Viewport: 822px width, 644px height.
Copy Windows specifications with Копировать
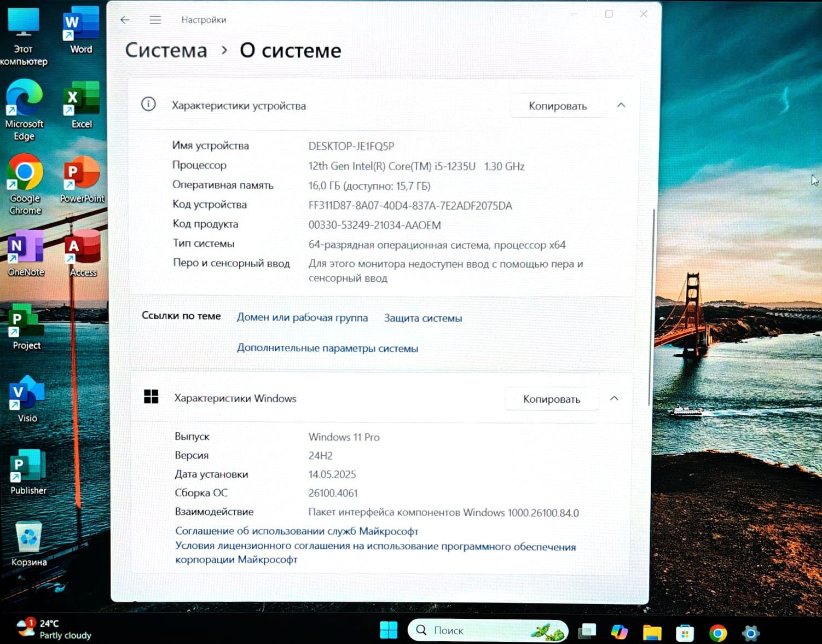552,399
